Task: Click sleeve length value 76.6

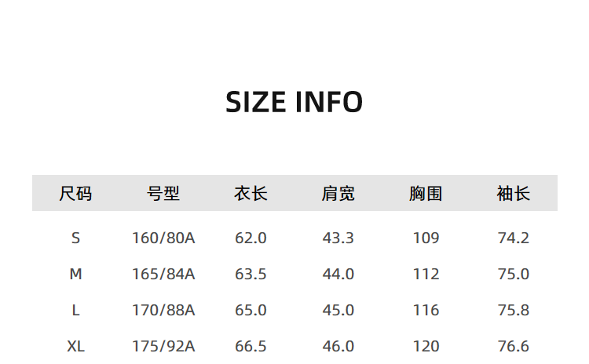Action: (513, 346)
